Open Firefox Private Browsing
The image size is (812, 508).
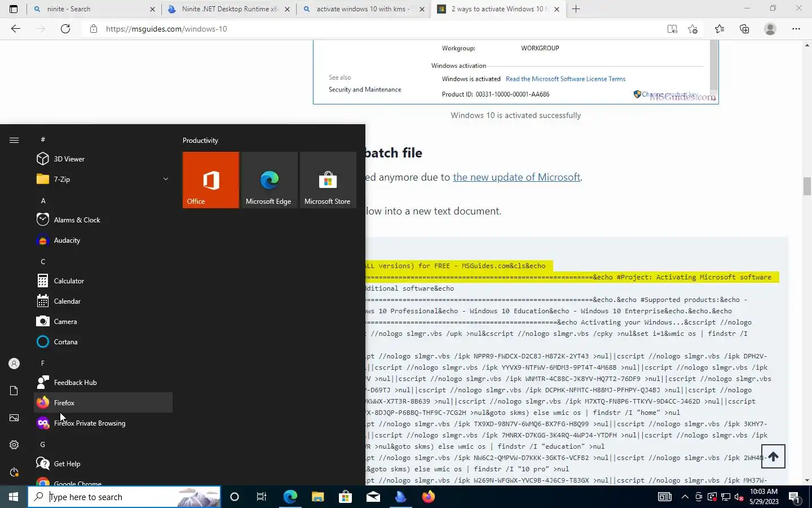point(103,423)
